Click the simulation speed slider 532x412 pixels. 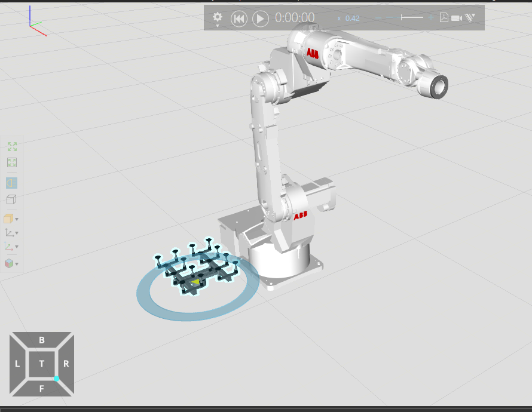pos(406,17)
